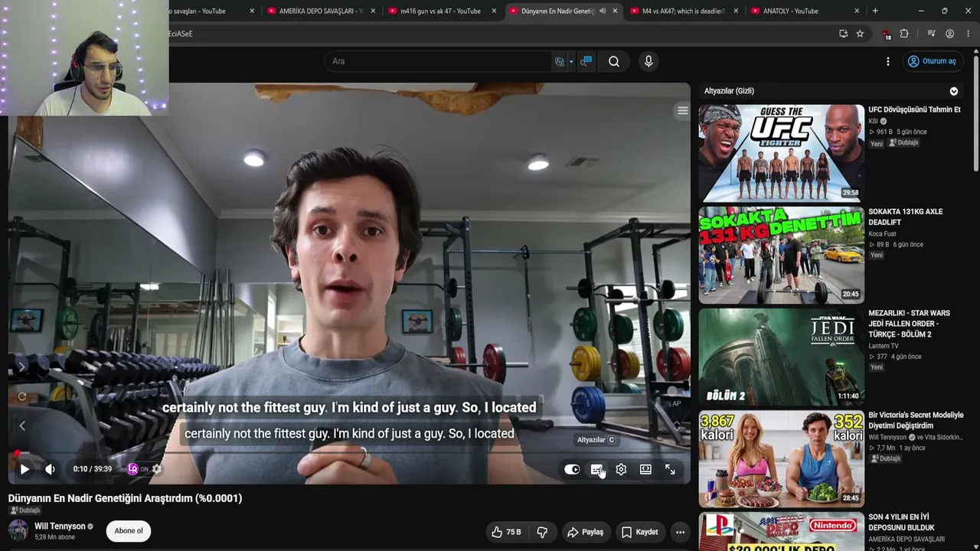Viewport: 980px width, 551px height.
Task: Click the translate icon in search box
Action: pos(560,61)
